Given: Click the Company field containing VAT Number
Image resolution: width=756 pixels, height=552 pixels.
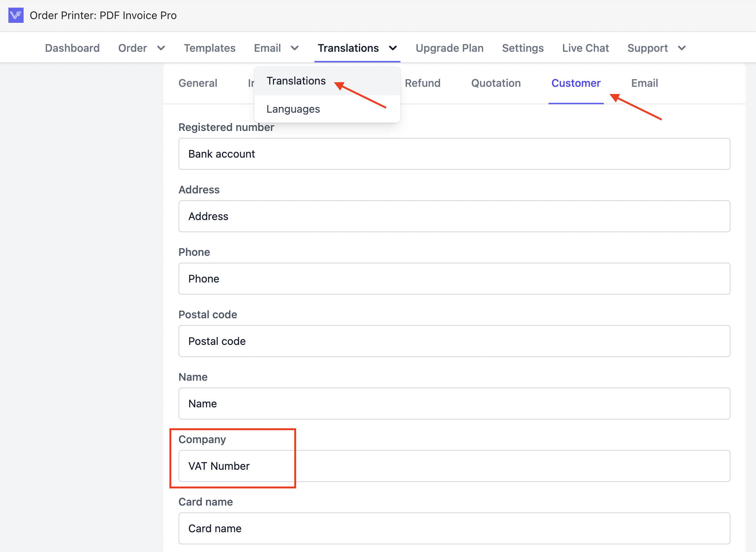Looking at the screenshot, I should pyautogui.click(x=454, y=466).
